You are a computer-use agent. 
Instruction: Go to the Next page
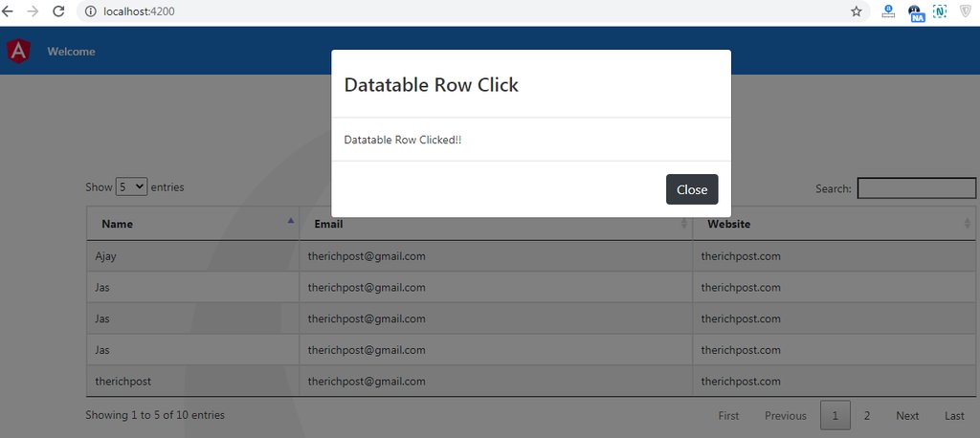[x=907, y=415]
